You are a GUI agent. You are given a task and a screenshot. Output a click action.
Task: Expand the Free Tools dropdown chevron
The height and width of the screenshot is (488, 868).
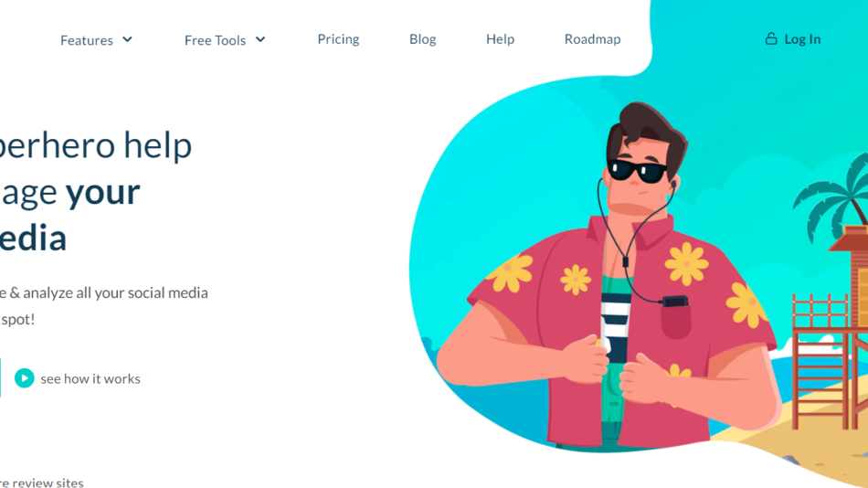(260, 39)
